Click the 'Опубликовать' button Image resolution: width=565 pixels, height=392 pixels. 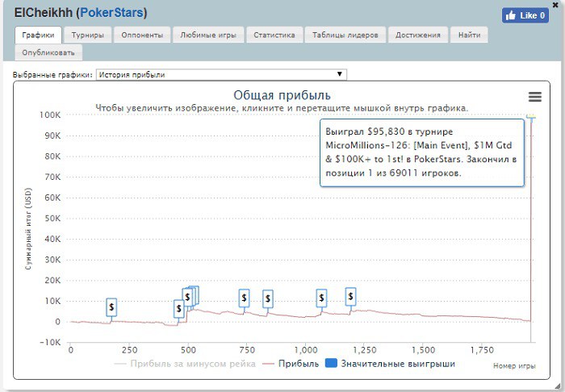[x=48, y=52]
